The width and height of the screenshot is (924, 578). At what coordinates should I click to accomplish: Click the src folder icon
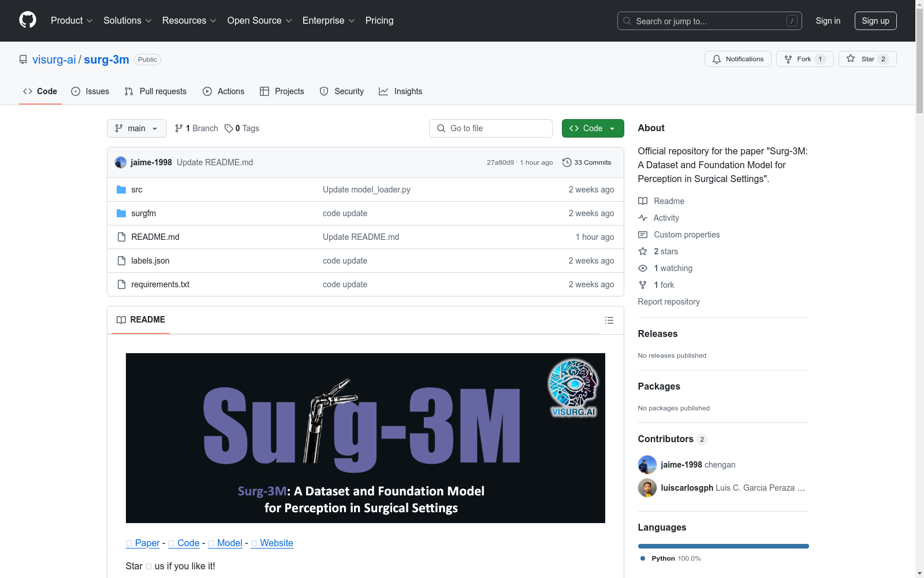tap(121, 190)
